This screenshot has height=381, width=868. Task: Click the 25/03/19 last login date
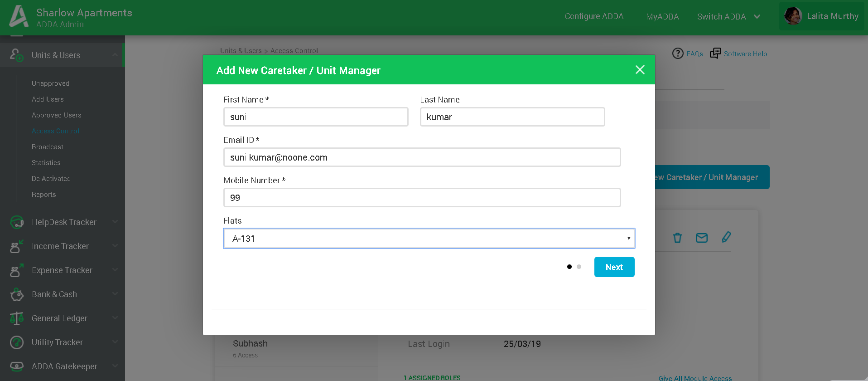coord(522,344)
